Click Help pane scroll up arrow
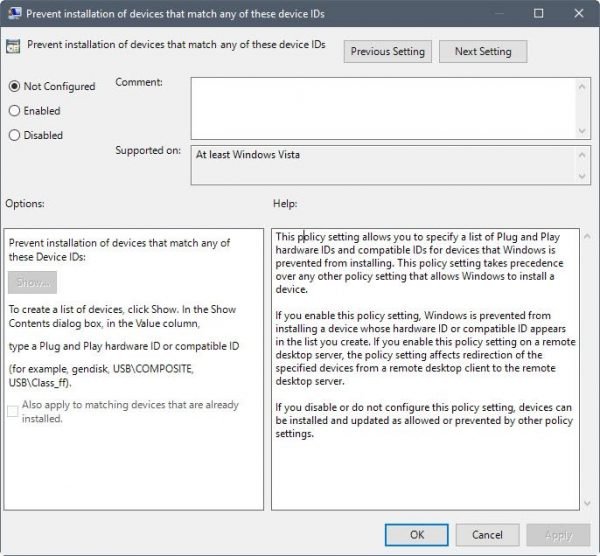Screen dimensions: 600x556 [x=587, y=236]
